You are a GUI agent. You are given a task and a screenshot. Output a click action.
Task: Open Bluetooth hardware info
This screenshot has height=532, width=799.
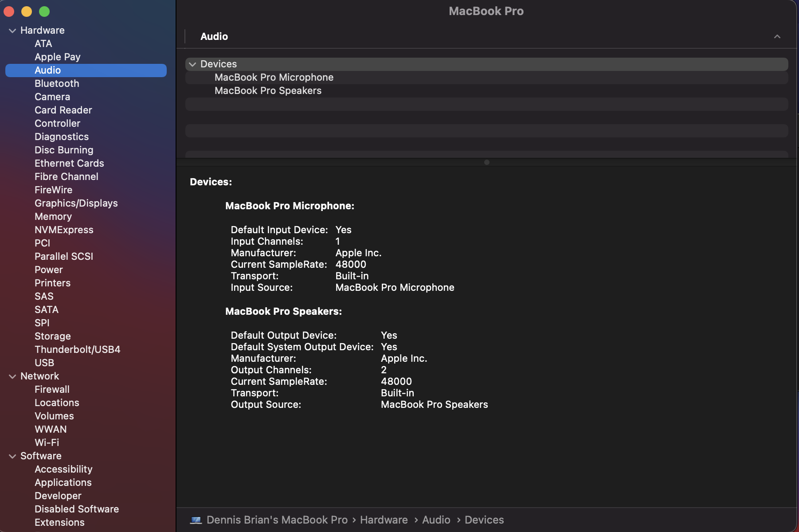(x=57, y=83)
